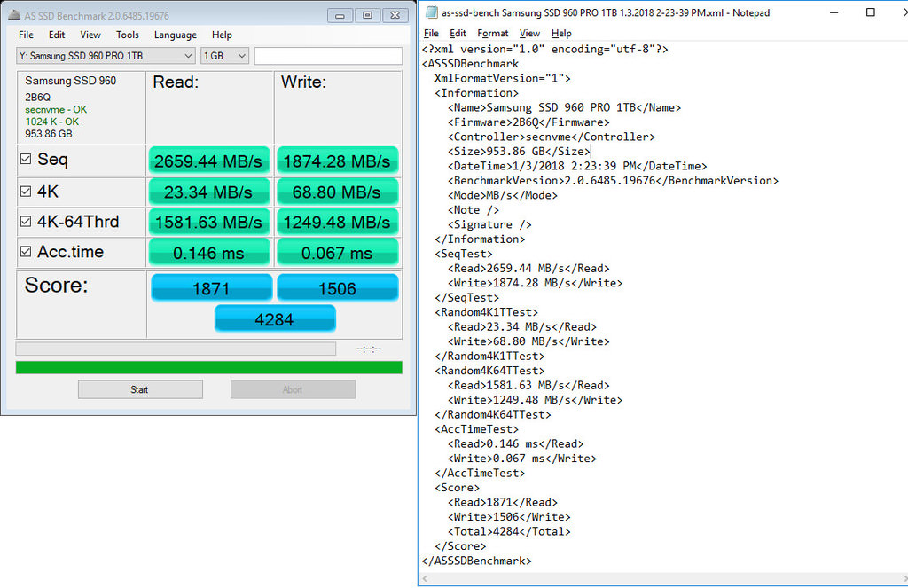Image resolution: width=908 pixels, height=588 pixels.
Task: Minimize the AS SSD Benchmark window
Action: point(340,16)
